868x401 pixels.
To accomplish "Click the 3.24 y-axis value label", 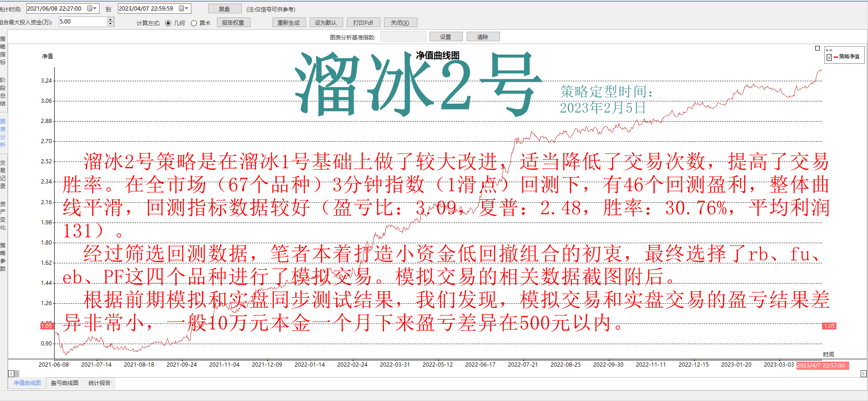I will 46,81.
